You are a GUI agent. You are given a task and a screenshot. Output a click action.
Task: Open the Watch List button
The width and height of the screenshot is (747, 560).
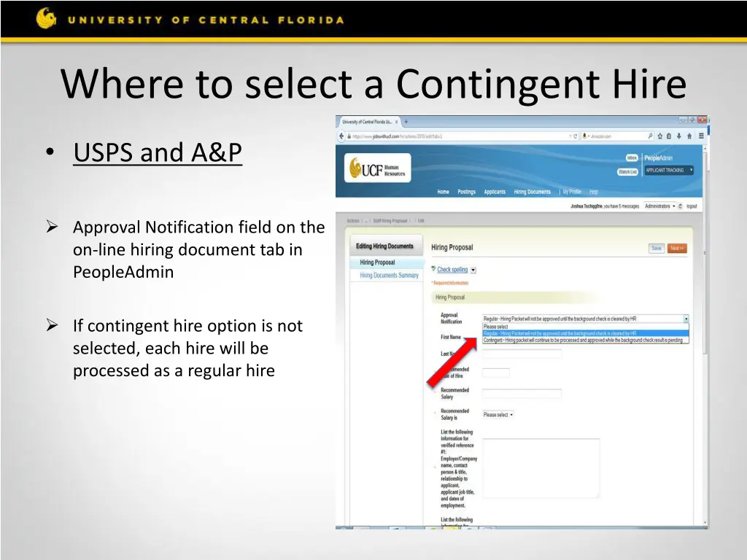(x=627, y=171)
